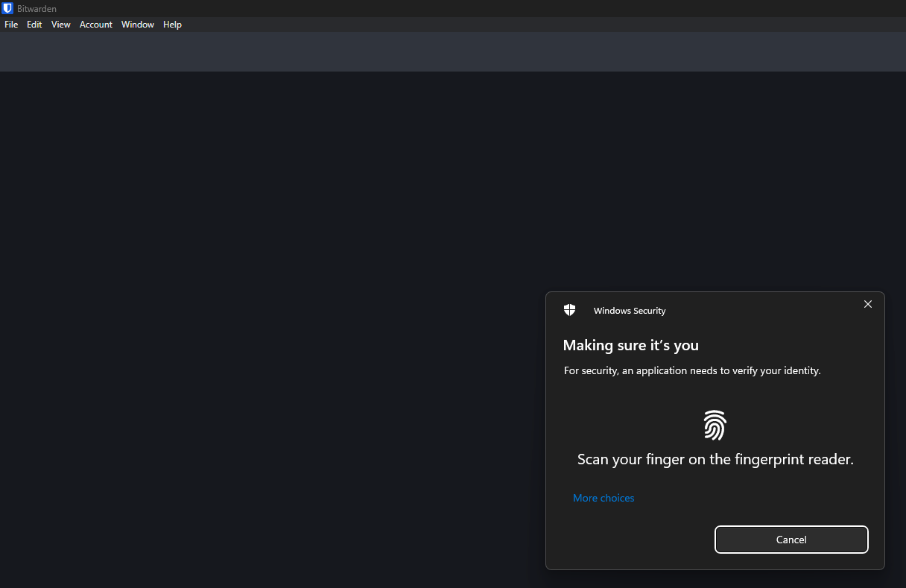Screen dimensions: 906x588
Task: Click the 'Making sure it's you' heading
Action: 631,345
